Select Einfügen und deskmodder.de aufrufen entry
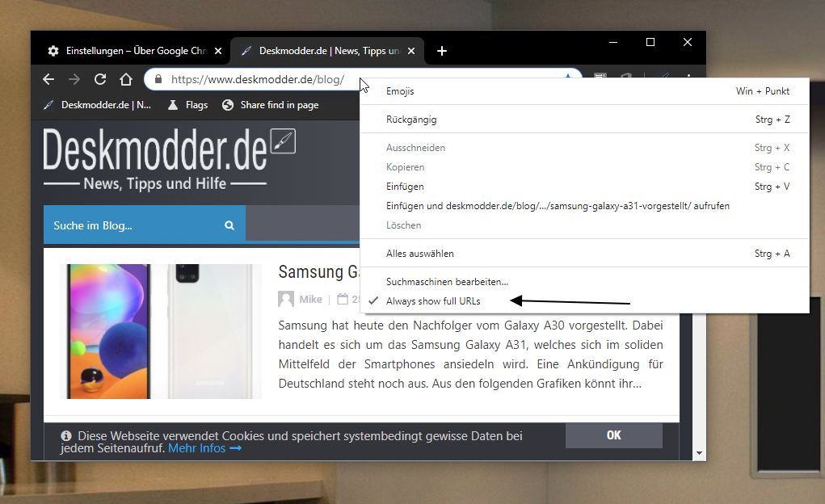 point(584,206)
